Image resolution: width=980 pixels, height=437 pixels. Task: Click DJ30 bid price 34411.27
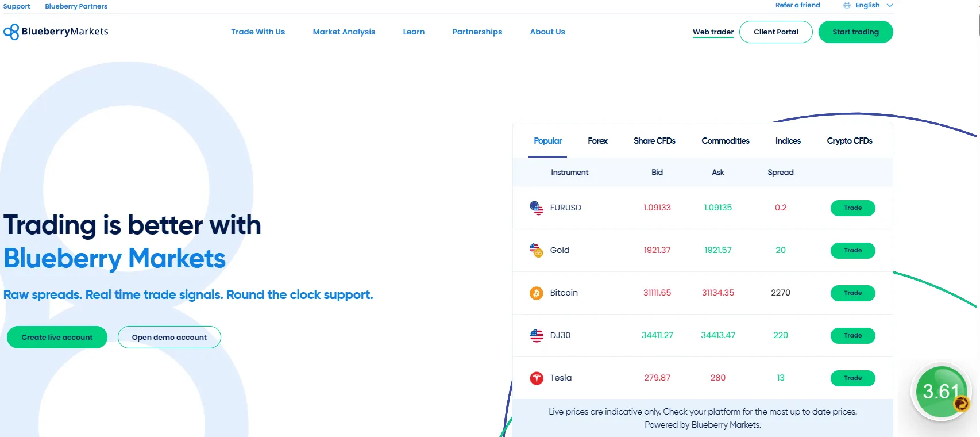[657, 335]
